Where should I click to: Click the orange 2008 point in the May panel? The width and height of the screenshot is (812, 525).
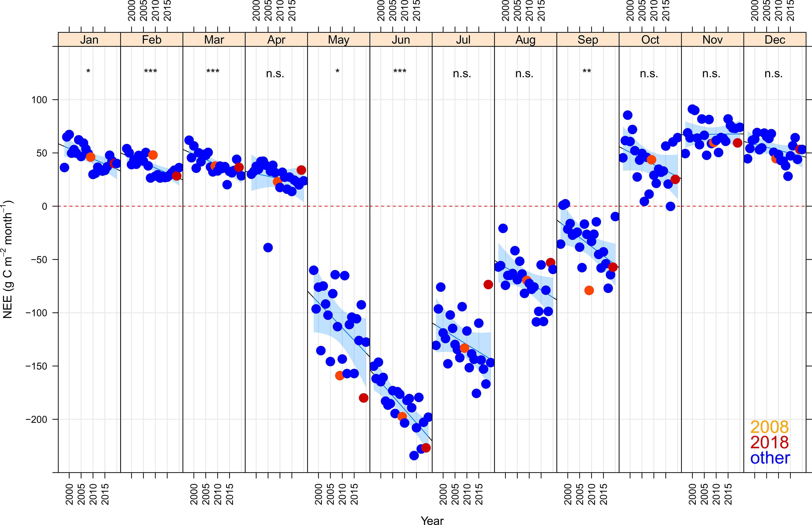[x=340, y=376]
